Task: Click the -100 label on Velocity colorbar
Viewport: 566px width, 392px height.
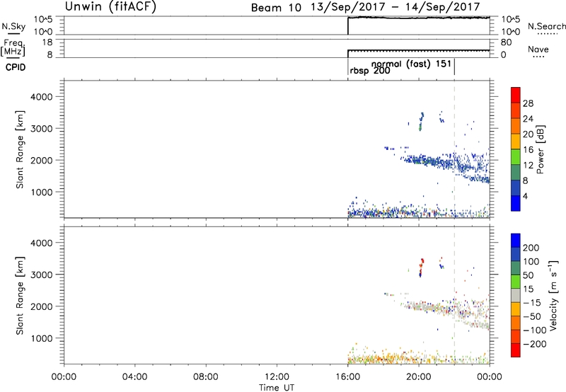Action: 535,330
